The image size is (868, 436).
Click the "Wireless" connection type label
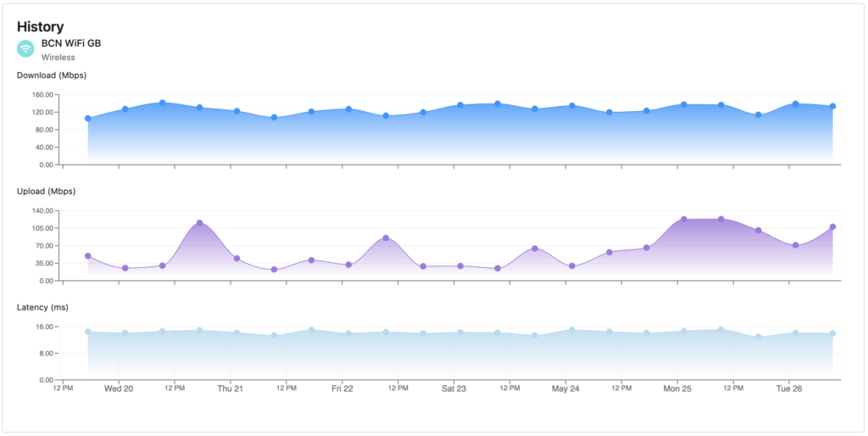(x=58, y=57)
